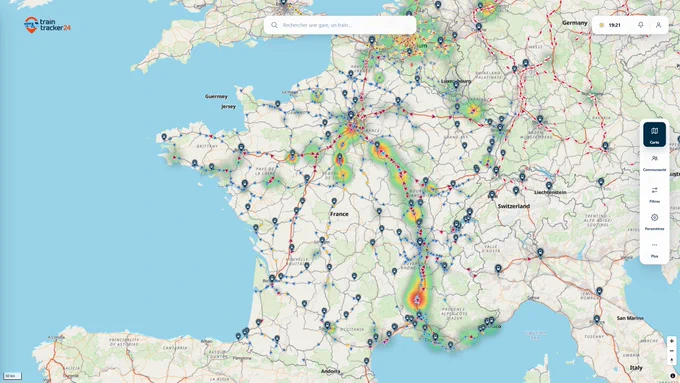Select the Carte map tab
Screen dimensions: 680x383
tap(654, 134)
